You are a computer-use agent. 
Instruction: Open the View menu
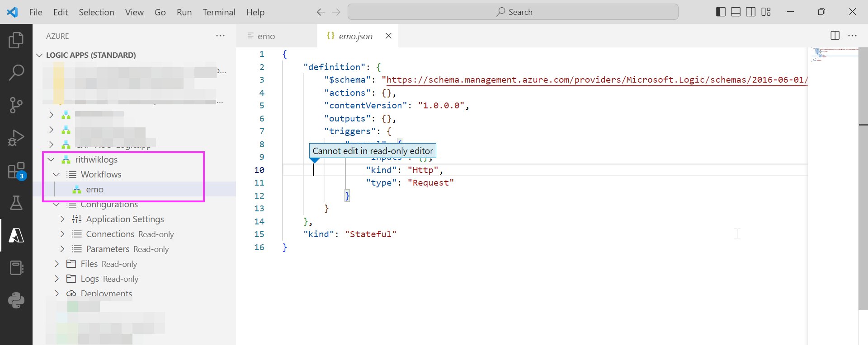134,12
